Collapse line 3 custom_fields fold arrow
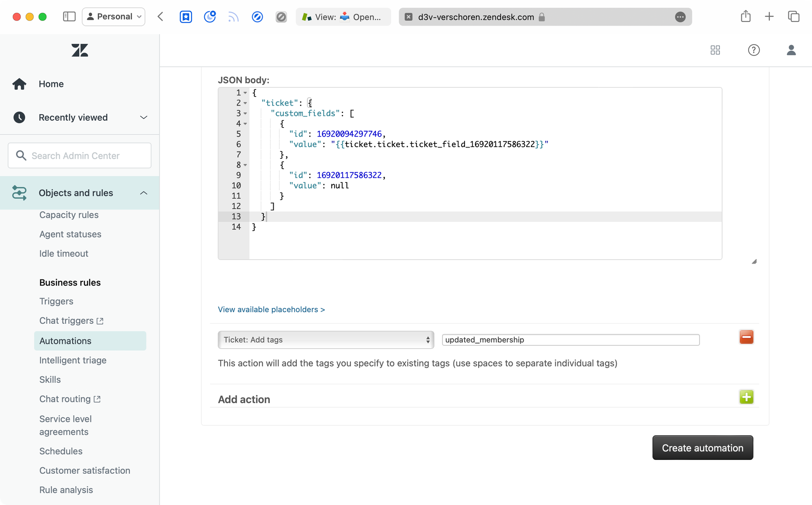The image size is (812, 505). [x=245, y=114]
